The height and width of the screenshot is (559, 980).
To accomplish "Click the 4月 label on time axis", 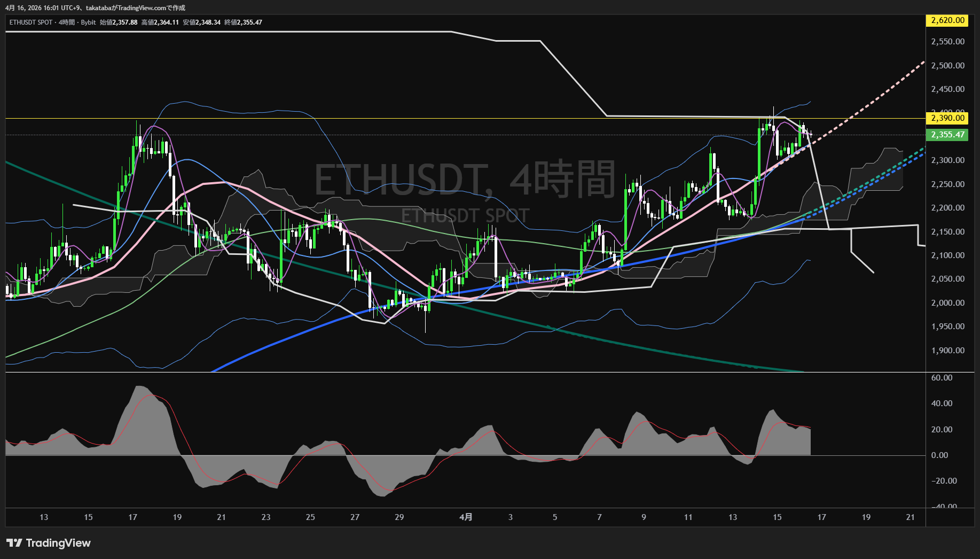I will click(466, 517).
